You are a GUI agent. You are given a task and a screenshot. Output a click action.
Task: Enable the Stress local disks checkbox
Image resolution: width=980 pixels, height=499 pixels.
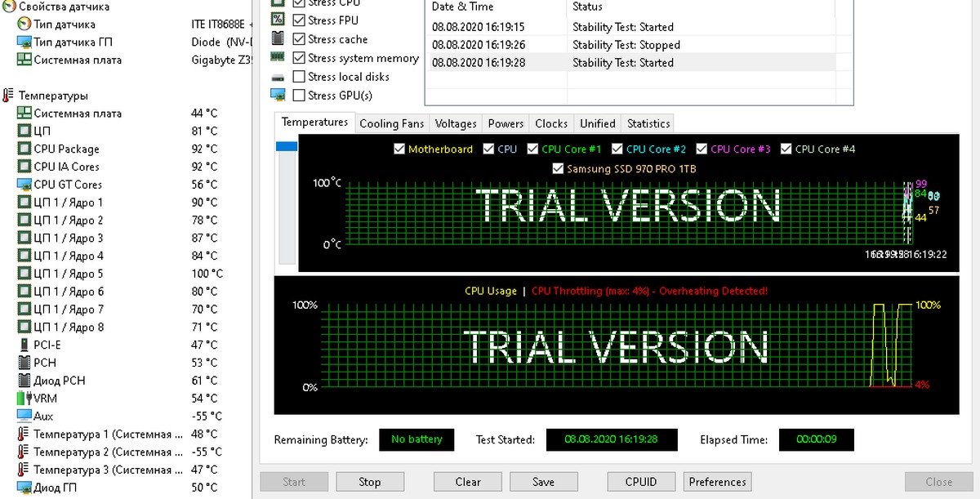(299, 77)
